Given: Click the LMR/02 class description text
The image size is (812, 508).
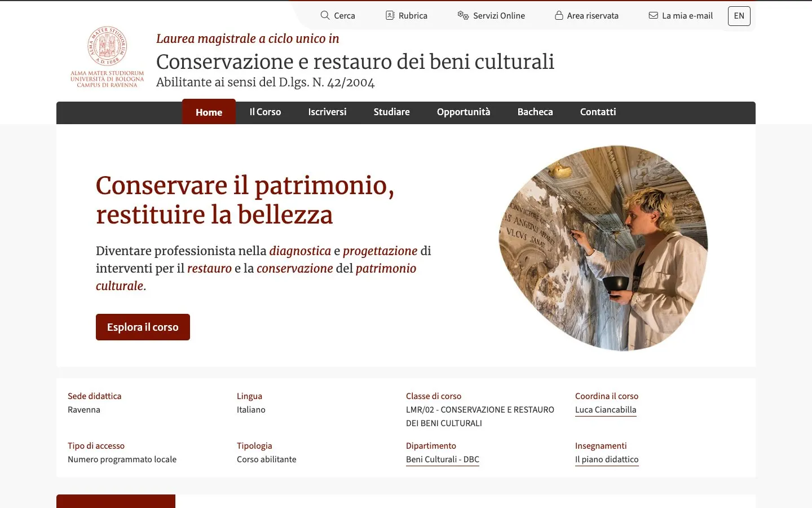Looking at the screenshot, I should [480, 417].
